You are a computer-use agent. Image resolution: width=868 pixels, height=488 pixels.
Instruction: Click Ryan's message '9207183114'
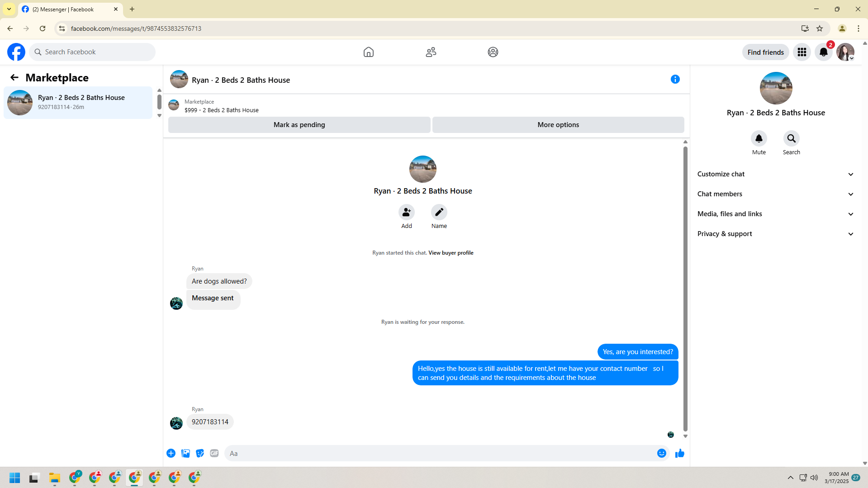210,422
